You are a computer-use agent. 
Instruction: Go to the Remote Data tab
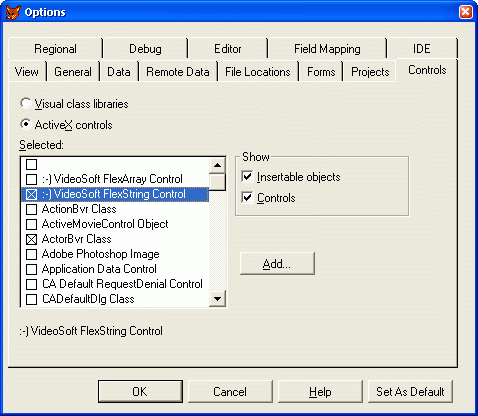point(178,72)
